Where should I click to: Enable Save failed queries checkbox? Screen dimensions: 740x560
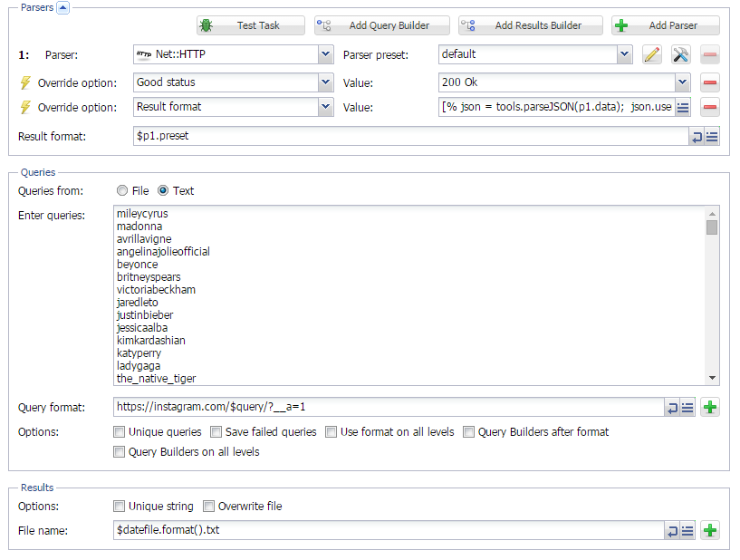216,431
